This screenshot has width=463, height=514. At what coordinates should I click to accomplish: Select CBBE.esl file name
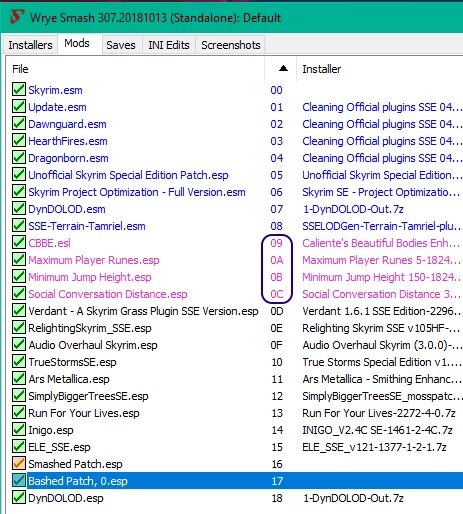coord(49,243)
